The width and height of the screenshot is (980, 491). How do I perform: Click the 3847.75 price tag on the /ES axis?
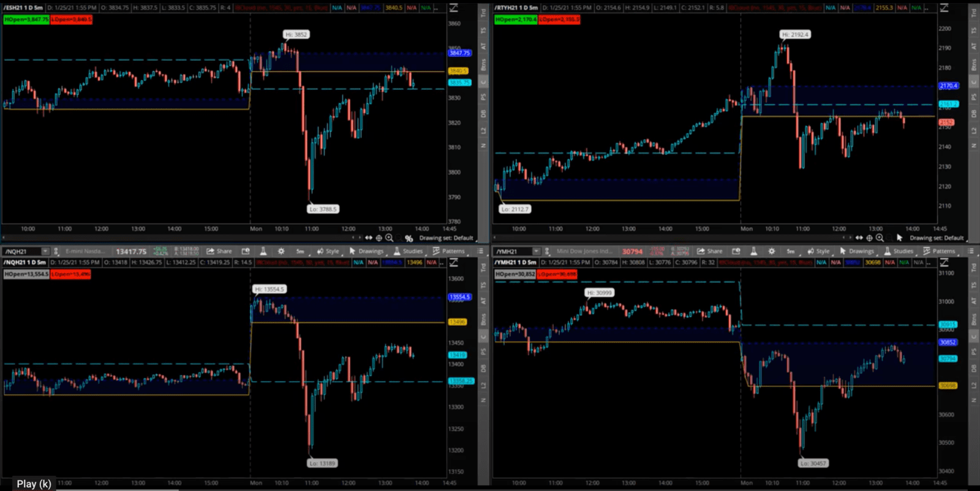click(x=459, y=53)
